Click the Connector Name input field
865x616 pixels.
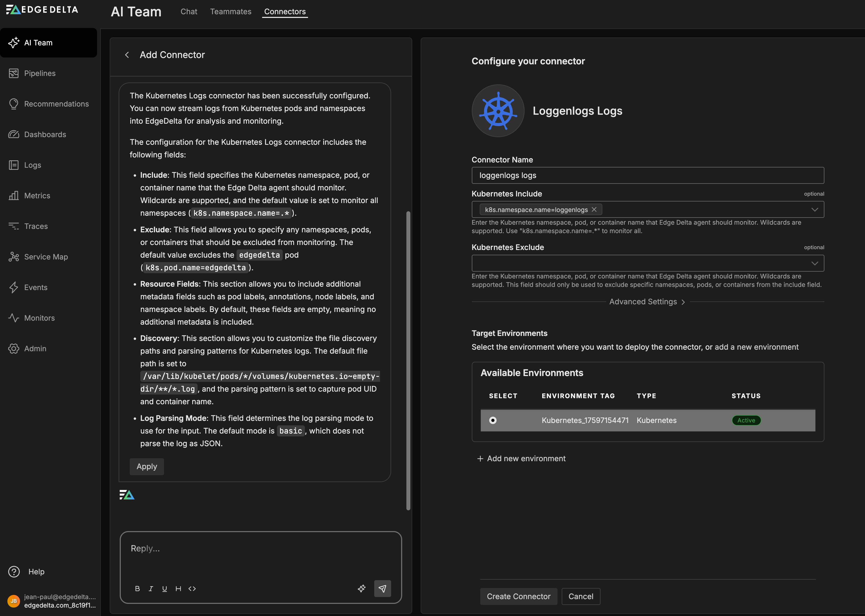point(647,175)
